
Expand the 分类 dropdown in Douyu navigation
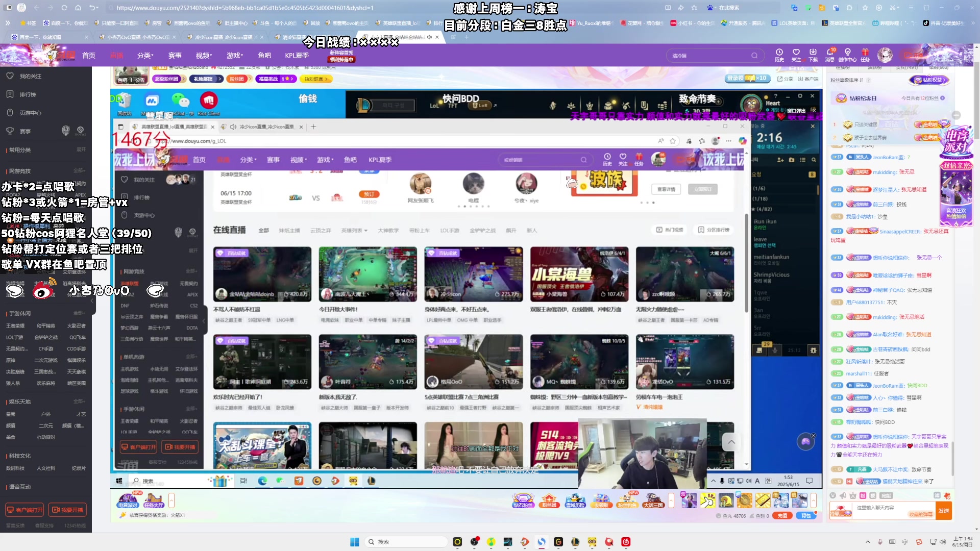pyautogui.click(x=145, y=56)
